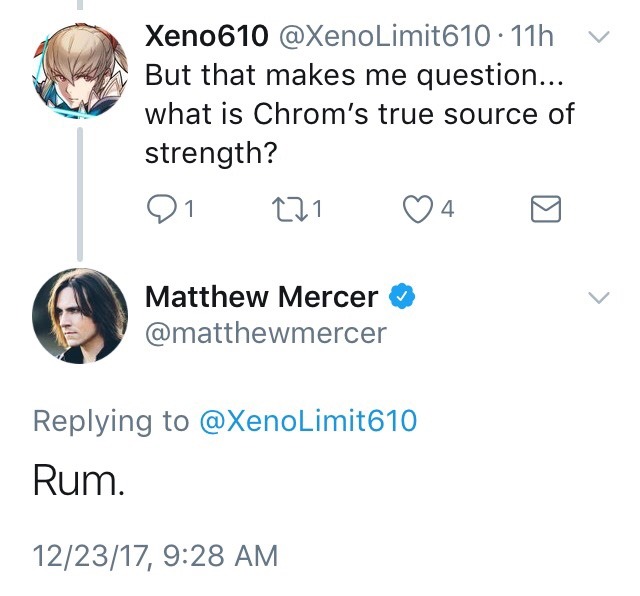Click @XenoLimit610 in the Replying to line

tap(308, 421)
